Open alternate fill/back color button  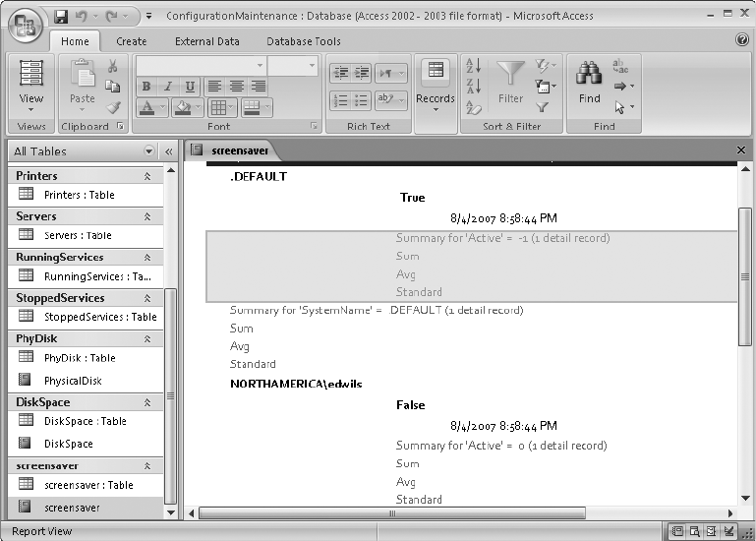pyautogui.click(x=256, y=107)
